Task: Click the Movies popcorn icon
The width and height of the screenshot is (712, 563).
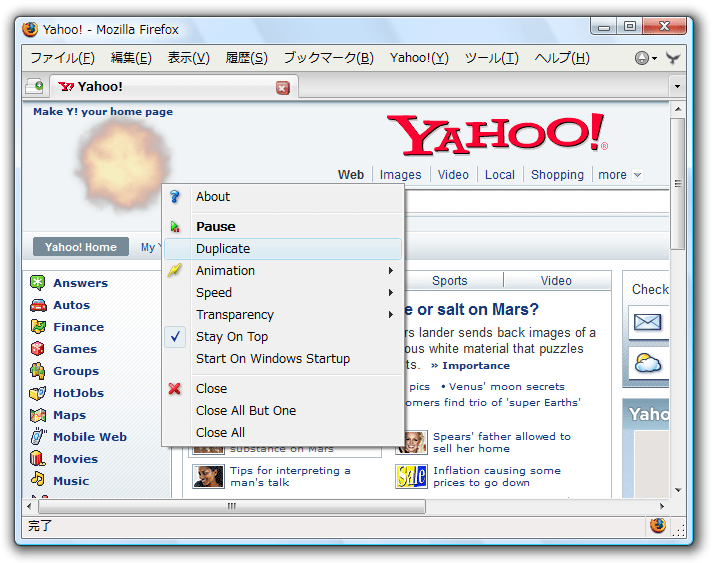Action: tap(38, 459)
